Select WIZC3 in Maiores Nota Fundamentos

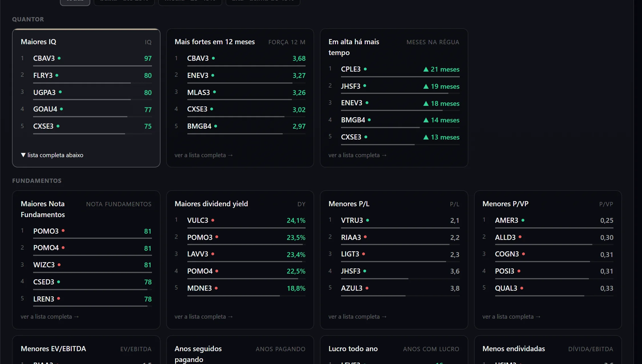coord(44,265)
